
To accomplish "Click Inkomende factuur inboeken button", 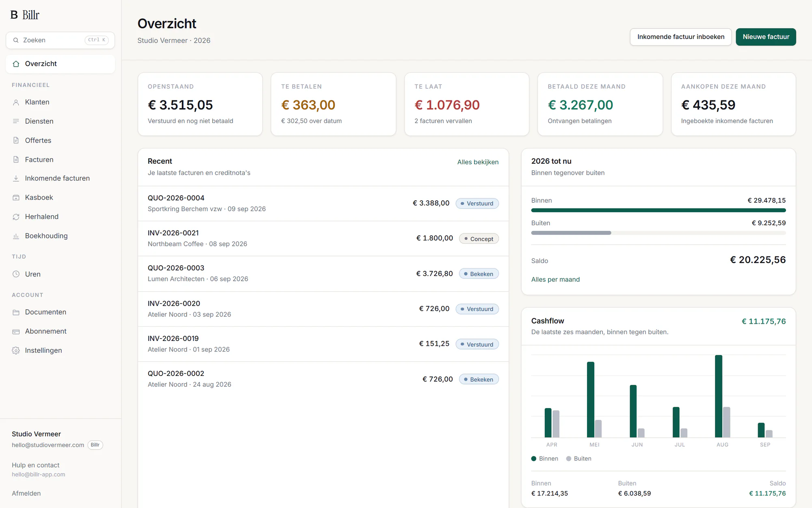I will click(x=680, y=37).
